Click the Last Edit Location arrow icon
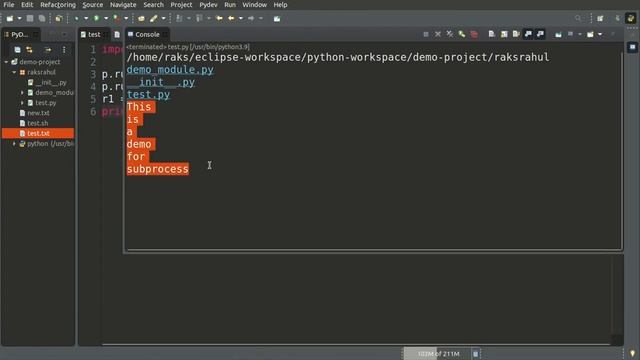Image resolution: width=640 pixels, height=360 pixels. click(219, 18)
